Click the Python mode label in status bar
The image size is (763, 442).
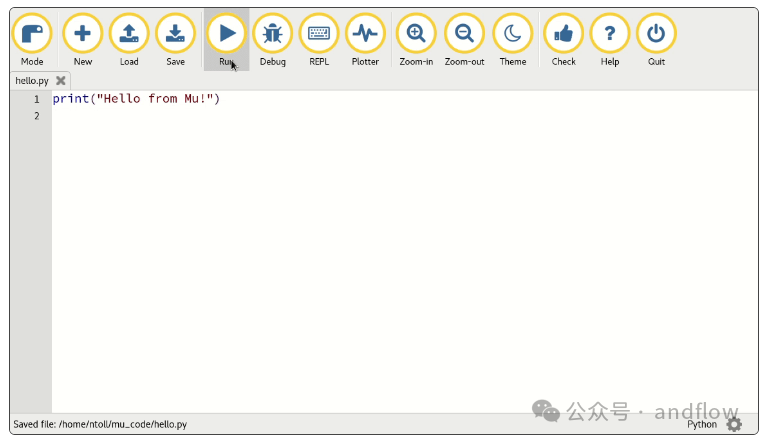(702, 424)
